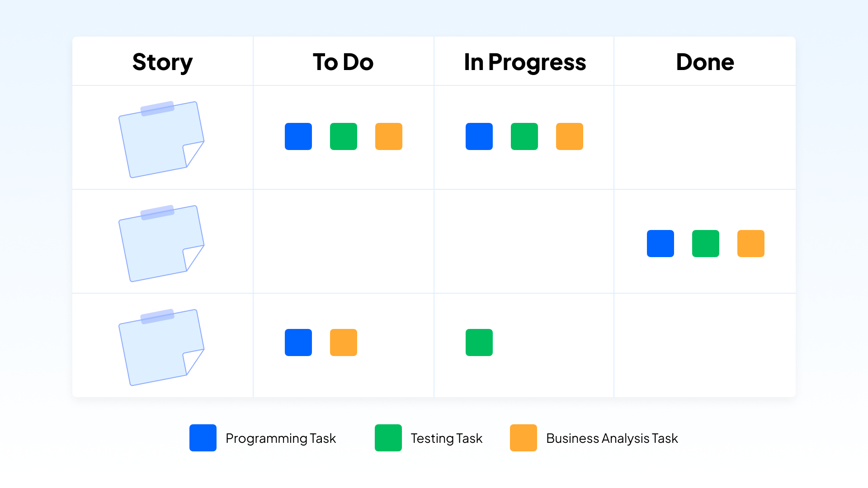Select blue programming task in first row To Do
868x488 pixels.
click(298, 136)
